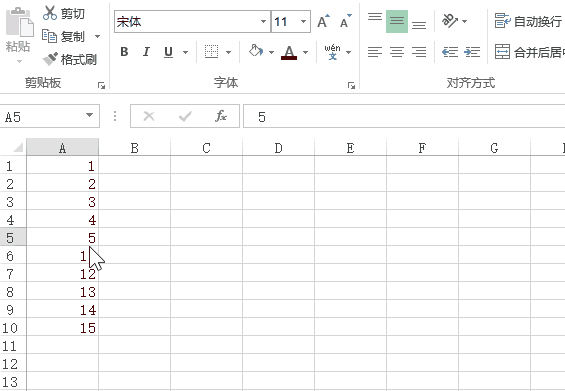Increase indent
The image size is (565, 391).
click(472, 52)
